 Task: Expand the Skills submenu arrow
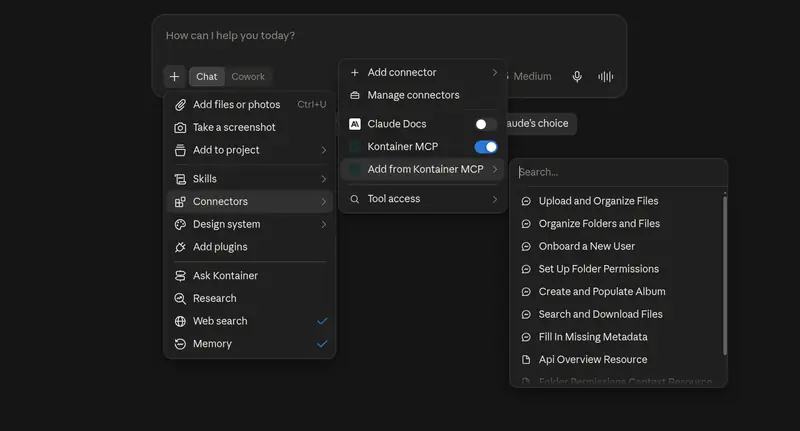tap(323, 179)
